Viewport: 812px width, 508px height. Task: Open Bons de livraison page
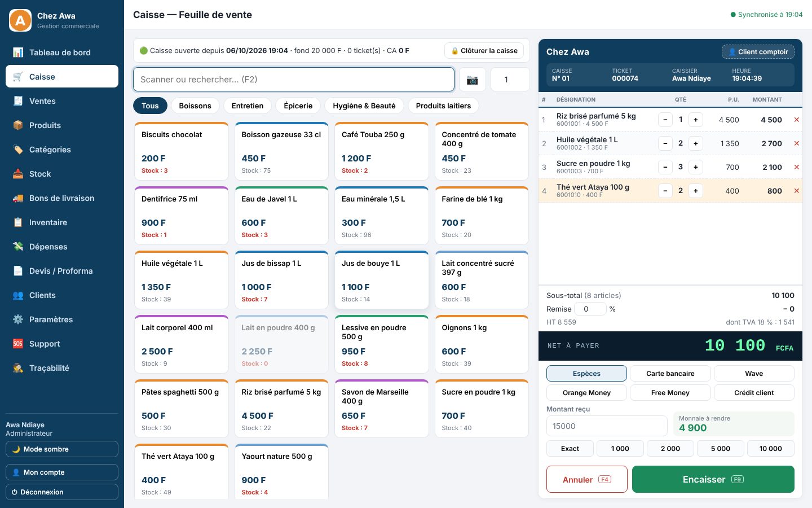click(x=62, y=198)
